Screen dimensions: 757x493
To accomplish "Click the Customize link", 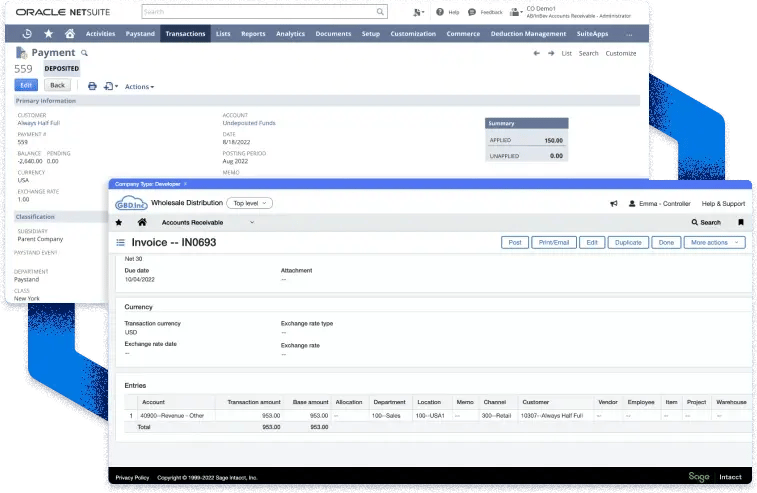I will tap(621, 54).
